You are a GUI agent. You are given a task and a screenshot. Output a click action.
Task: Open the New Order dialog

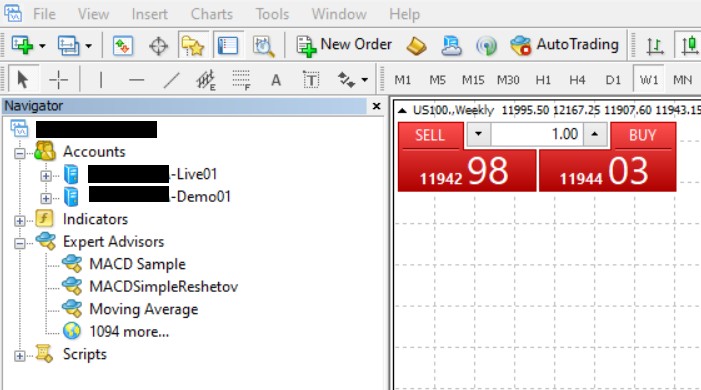tap(344, 45)
